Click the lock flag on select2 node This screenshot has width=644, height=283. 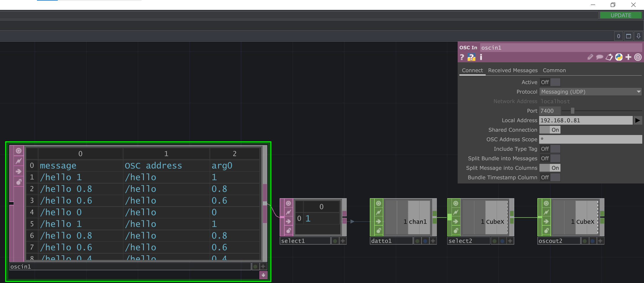click(x=456, y=230)
